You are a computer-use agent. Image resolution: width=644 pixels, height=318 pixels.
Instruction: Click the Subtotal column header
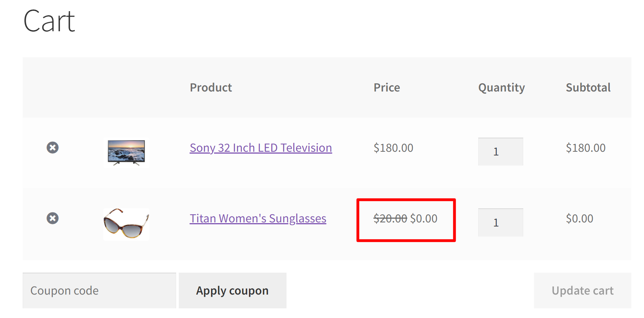[x=588, y=88]
